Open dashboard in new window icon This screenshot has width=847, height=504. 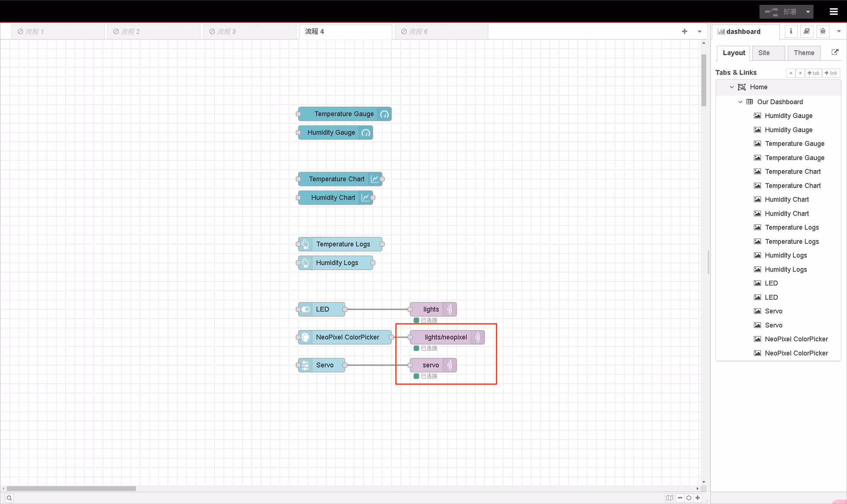coord(835,52)
